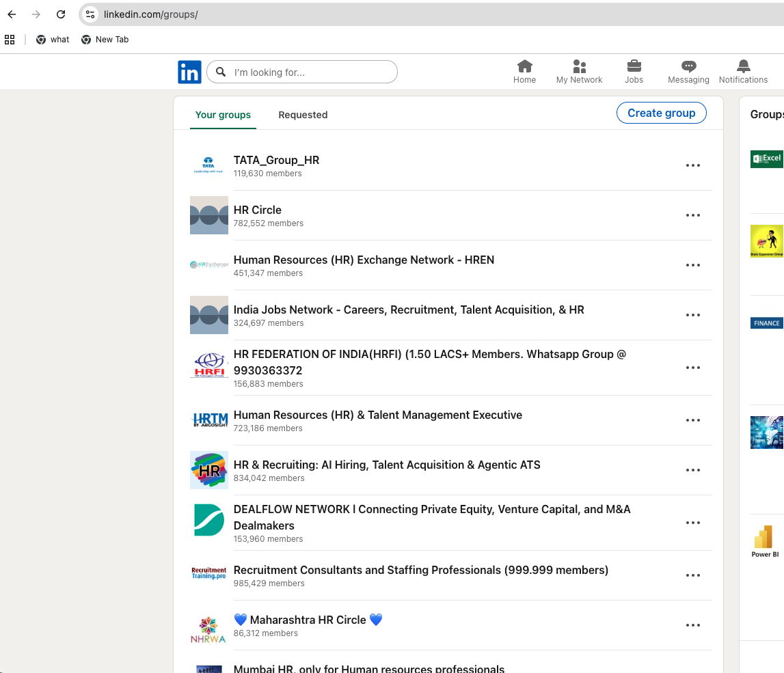Click '782,552 members' text under HR Circle
The width and height of the screenshot is (784, 673).
pos(269,223)
